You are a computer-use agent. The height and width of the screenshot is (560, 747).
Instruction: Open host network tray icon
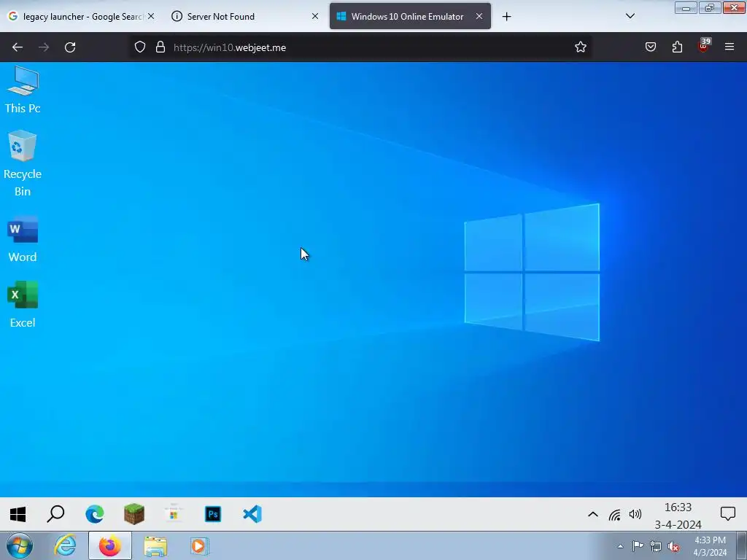click(x=656, y=547)
